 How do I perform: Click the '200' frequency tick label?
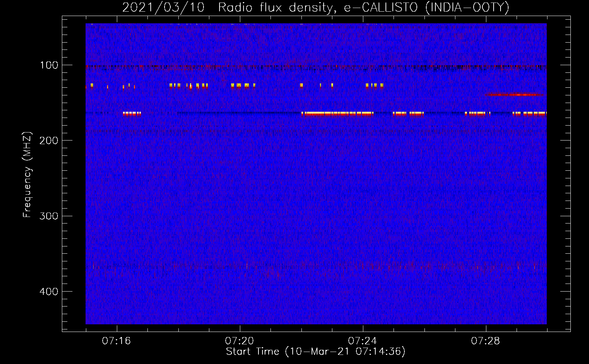coord(49,141)
